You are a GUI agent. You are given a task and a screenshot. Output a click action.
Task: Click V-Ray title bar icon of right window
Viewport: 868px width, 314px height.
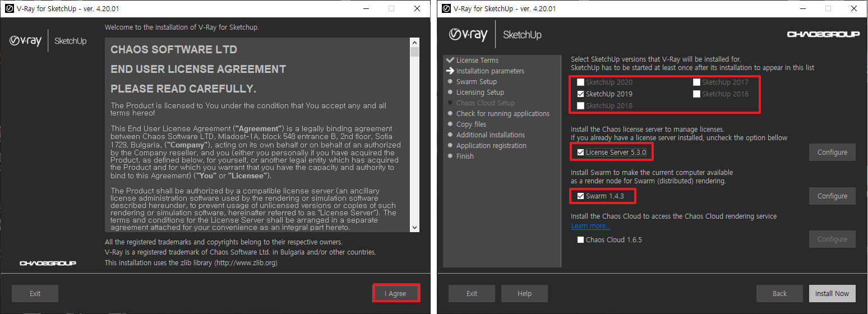click(447, 8)
